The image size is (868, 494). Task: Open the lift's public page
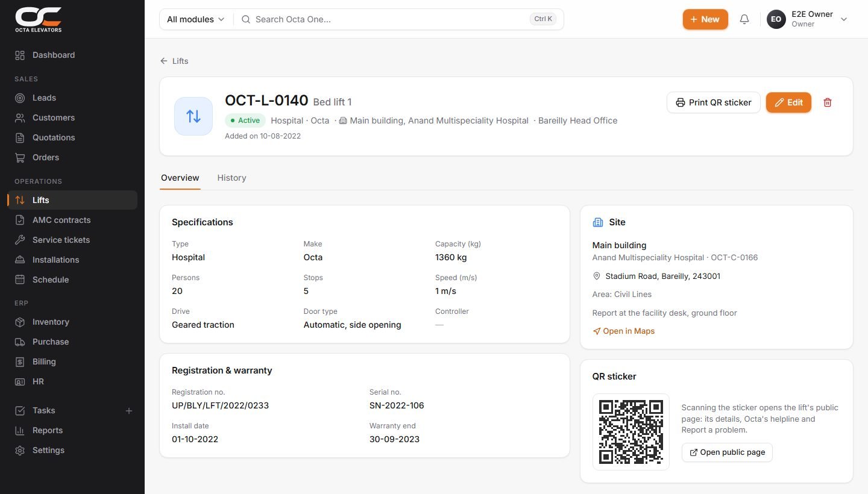tap(727, 452)
